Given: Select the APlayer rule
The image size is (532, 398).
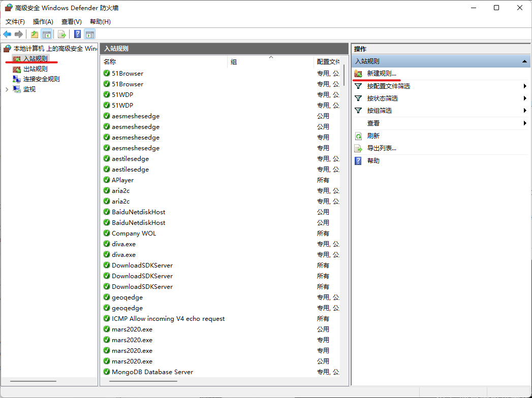Looking at the screenshot, I should [x=122, y=180].
